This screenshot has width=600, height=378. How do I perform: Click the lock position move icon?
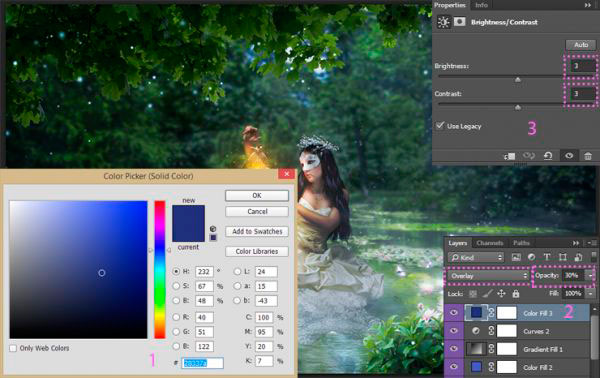(x=501, y=294)
